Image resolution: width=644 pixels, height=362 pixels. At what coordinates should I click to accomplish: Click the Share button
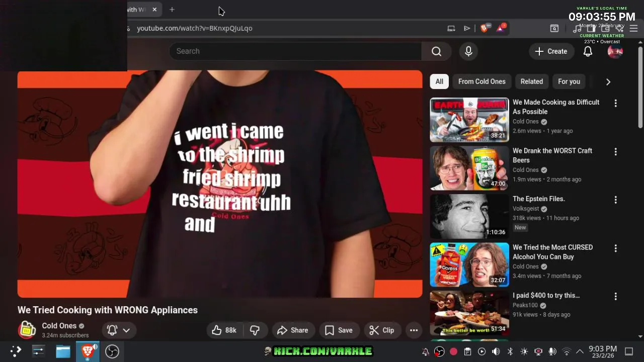point(292,330)
